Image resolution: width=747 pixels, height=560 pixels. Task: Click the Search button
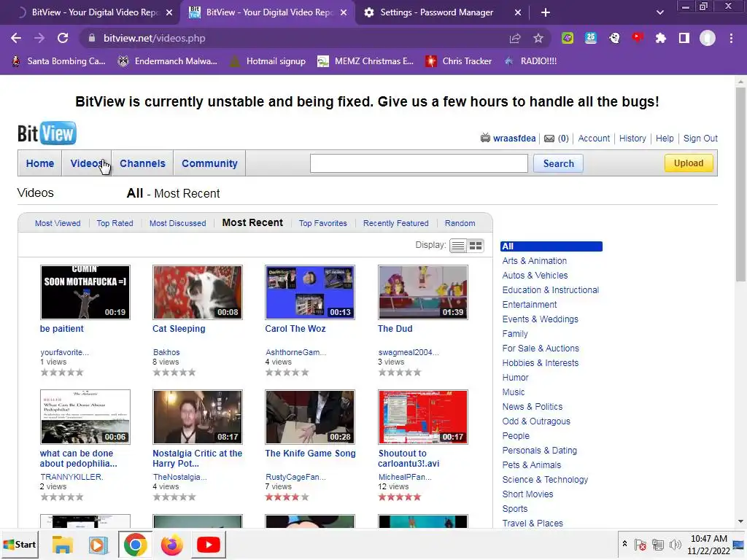coord(558,163)
